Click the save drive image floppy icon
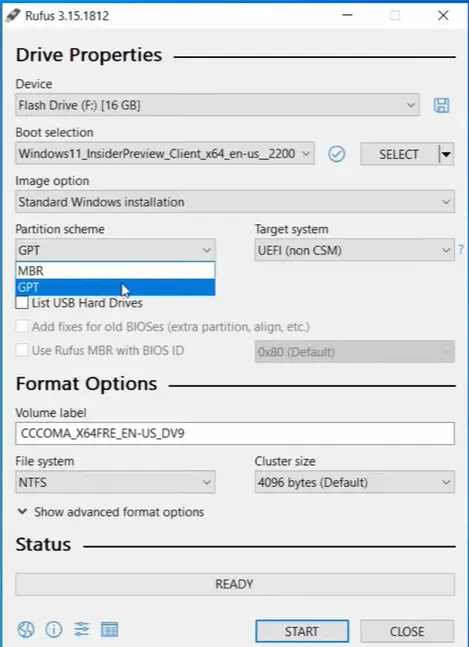The height and width of the screenshot is (647, 469). tap(441, 105)
